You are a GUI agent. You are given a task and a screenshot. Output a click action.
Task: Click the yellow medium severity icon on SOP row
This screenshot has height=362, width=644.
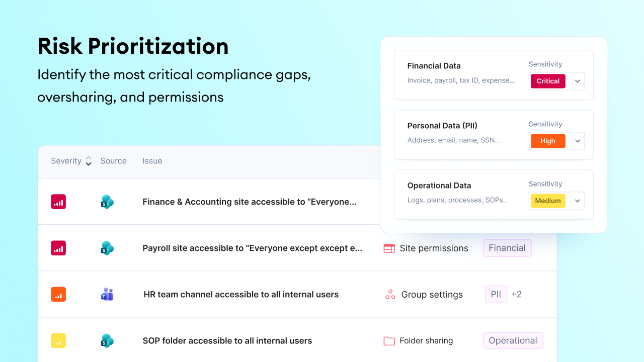coord(58,340)
